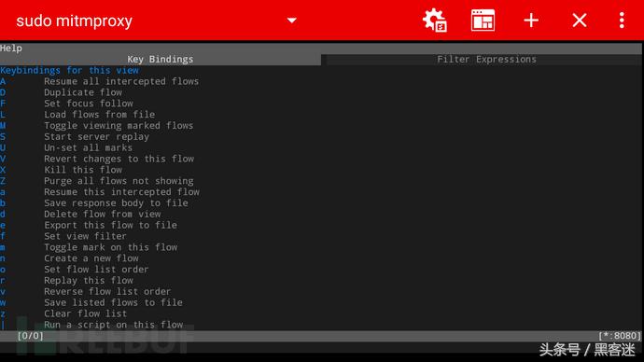Select 'Save response body to file' row
The image size is (644, 362).
pos(94,203)
